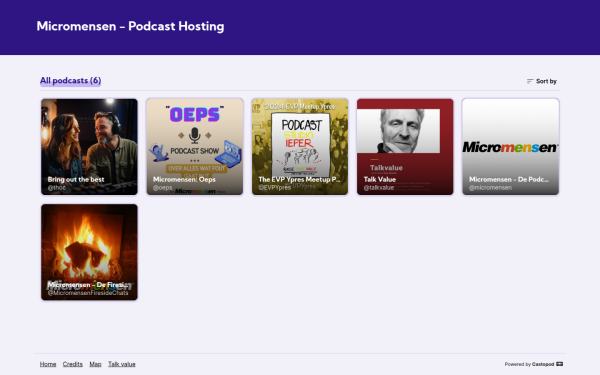Open the Micromensen - De Podcast card
The image size is (600, 375).
(510, 147)
